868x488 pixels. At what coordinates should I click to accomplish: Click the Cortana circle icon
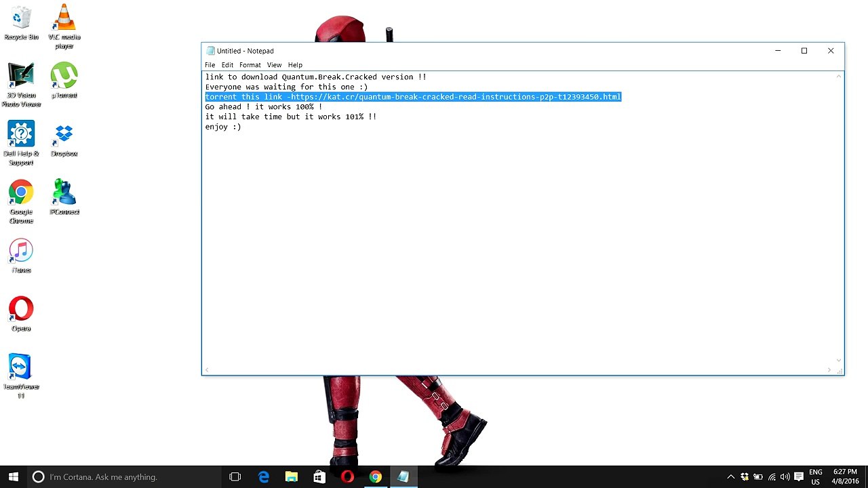[x=39, y=477]
